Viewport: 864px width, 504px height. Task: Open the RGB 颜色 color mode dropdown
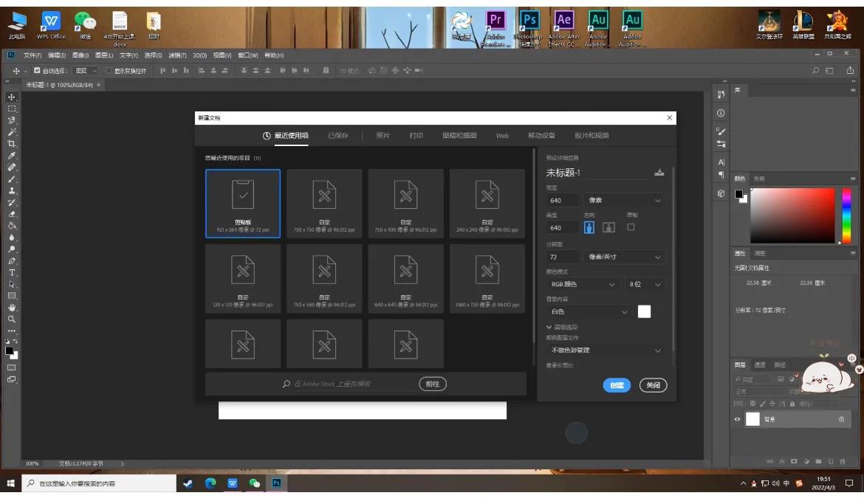(583, 284)
